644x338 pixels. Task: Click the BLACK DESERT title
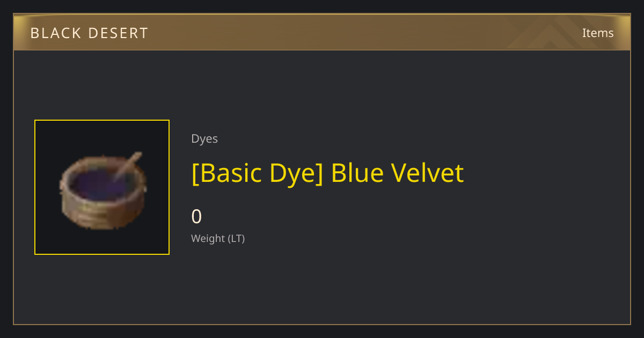click(89, 33)
